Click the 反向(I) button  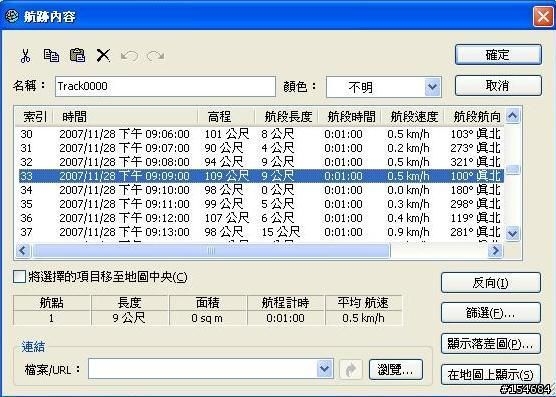click(491, 283)
